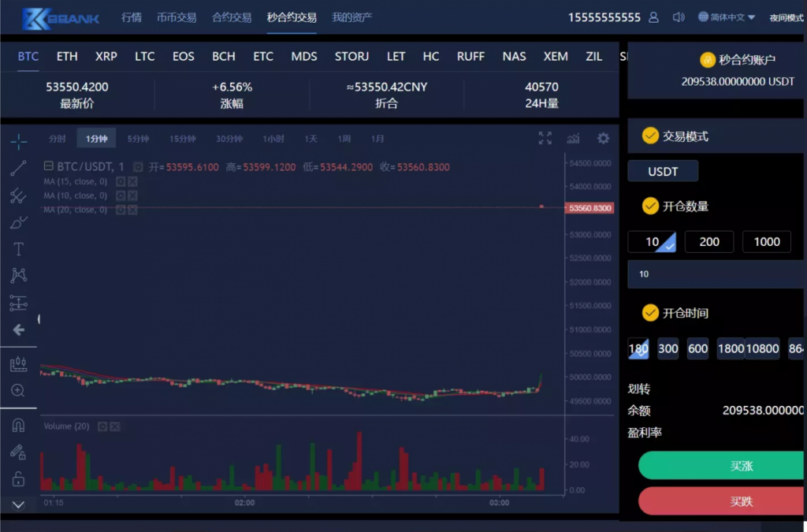Activate the magnet snap mode

18,426
